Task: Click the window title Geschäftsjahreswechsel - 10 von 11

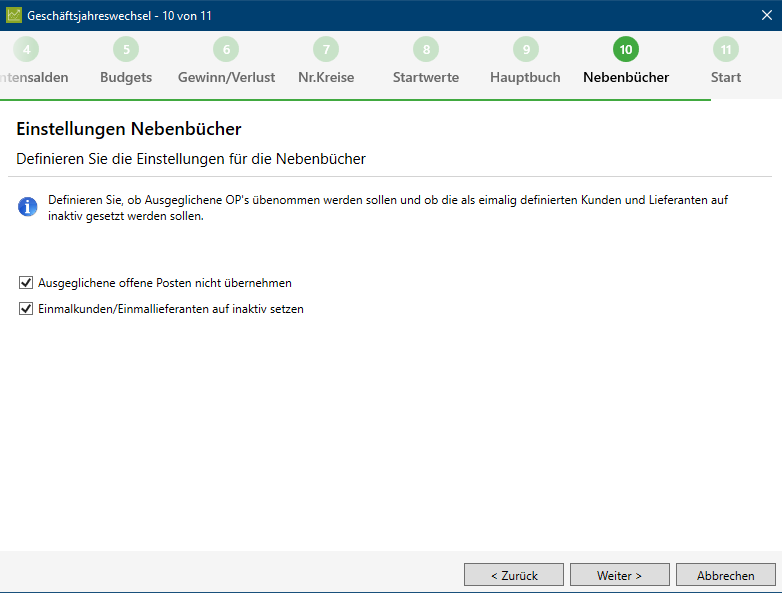Action: 119,15
